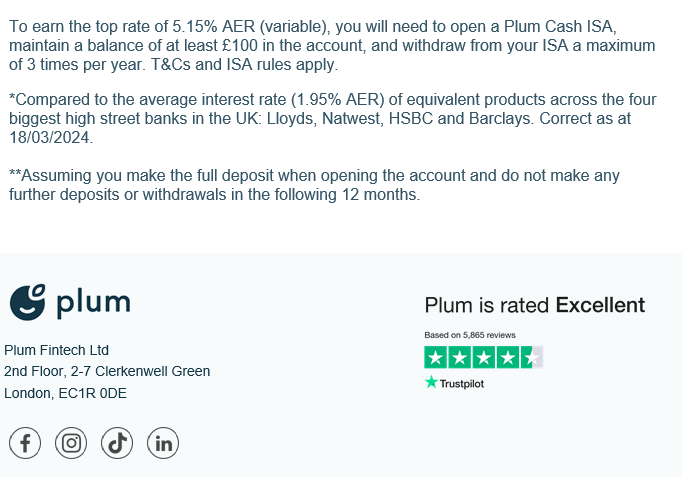
Task: Open the Trustpilot wordmark link
Action: (x=461, y=384)
